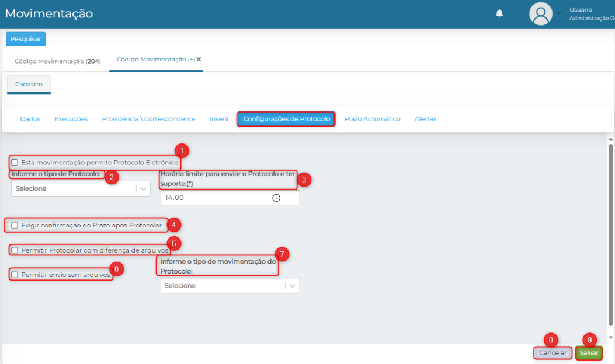Select the Inserir section
615x364 pixels.
(x=219, y=119)
